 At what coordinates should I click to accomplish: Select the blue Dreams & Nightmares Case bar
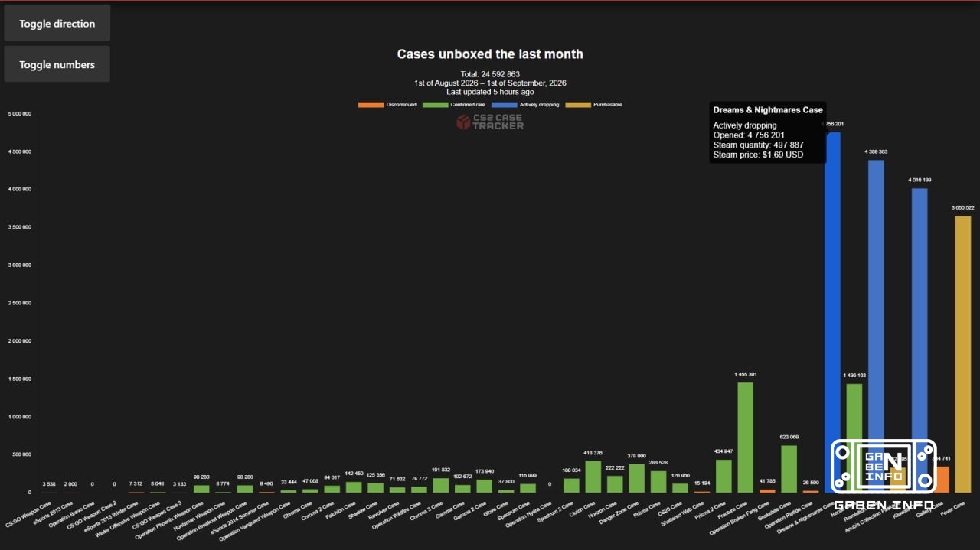[x=832, y=313]
